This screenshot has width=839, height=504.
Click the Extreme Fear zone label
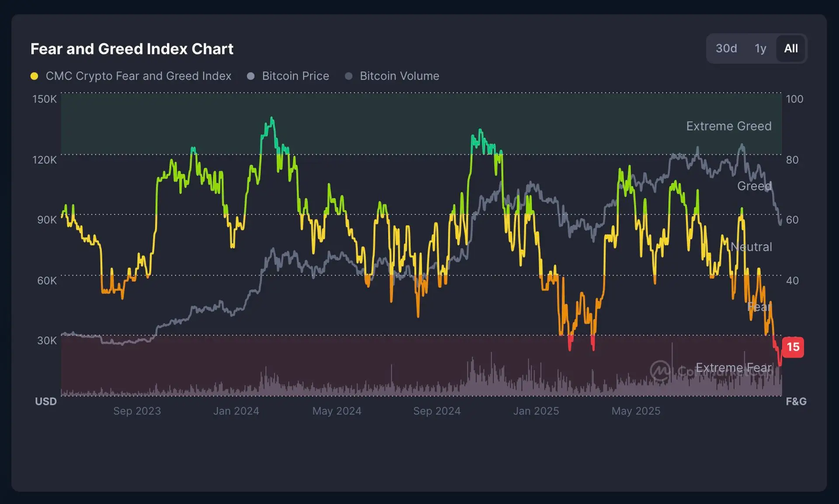[733, 368]
